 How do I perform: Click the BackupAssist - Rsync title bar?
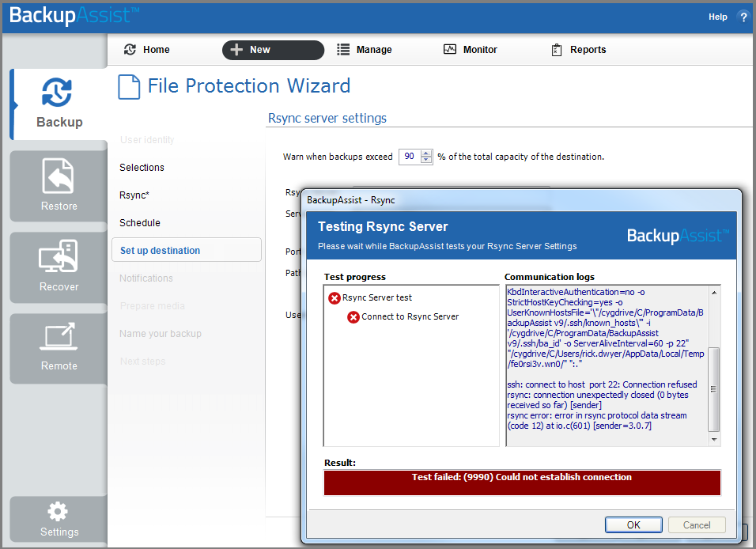(522, 200)
